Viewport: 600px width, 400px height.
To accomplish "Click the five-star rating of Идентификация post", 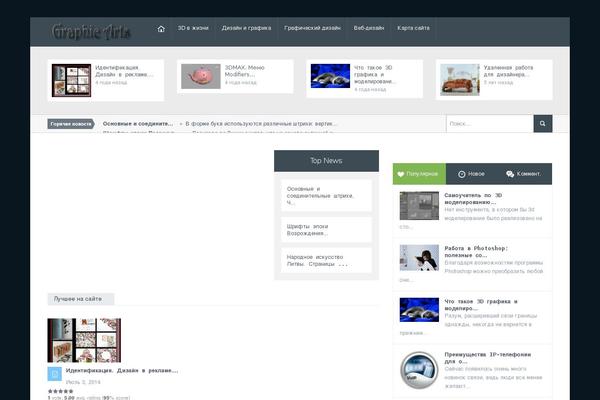I will coord(60,391).
